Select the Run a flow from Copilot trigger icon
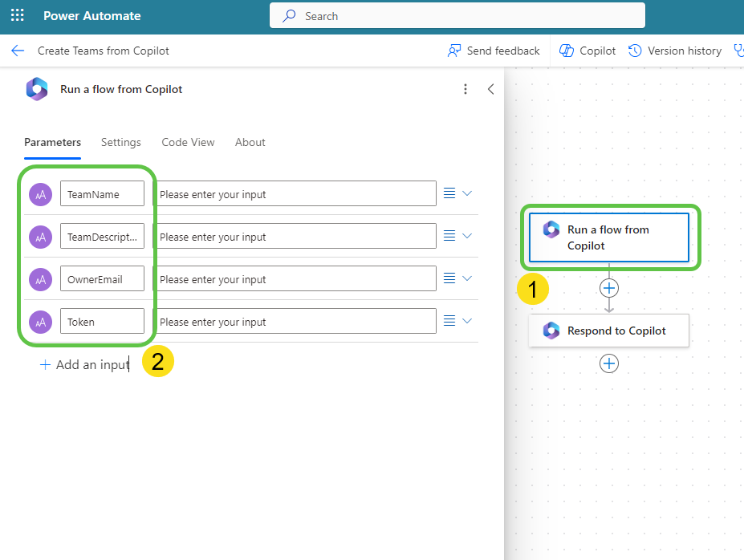This screenshot has height=560, width=744. pos(551,229)
